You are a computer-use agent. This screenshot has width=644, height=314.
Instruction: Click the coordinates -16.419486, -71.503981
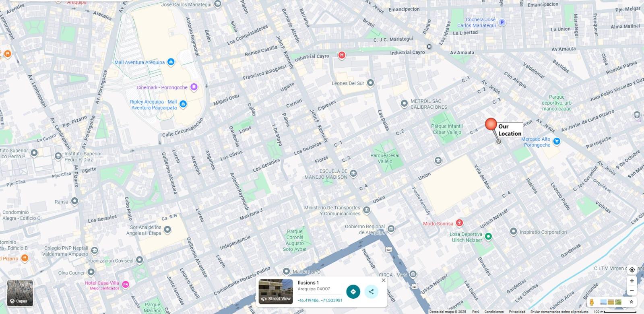[x=320, y=300]
